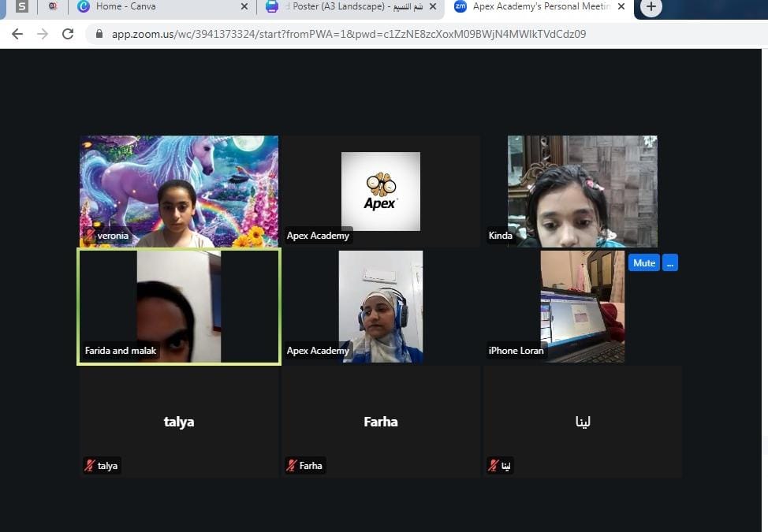Select the Farida and malak video tile
The width and height of the screenshot is (768, 532).
[179, 307]
